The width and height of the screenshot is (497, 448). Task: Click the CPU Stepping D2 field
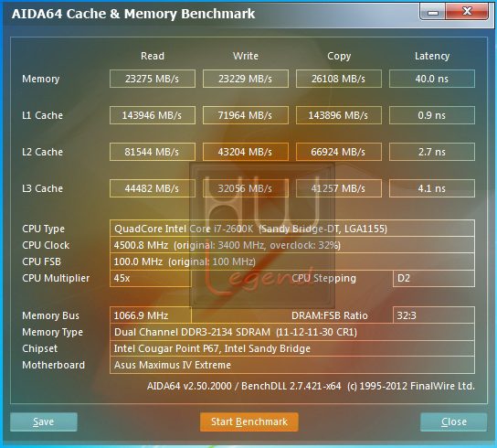pyautogui.click(x=434, y=278)
